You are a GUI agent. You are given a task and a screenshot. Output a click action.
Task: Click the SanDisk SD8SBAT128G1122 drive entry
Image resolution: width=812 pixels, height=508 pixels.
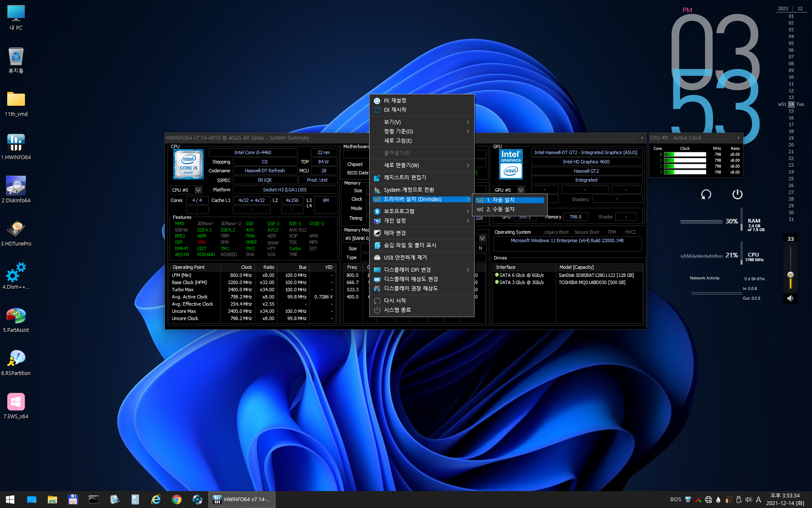pos(596,275)
